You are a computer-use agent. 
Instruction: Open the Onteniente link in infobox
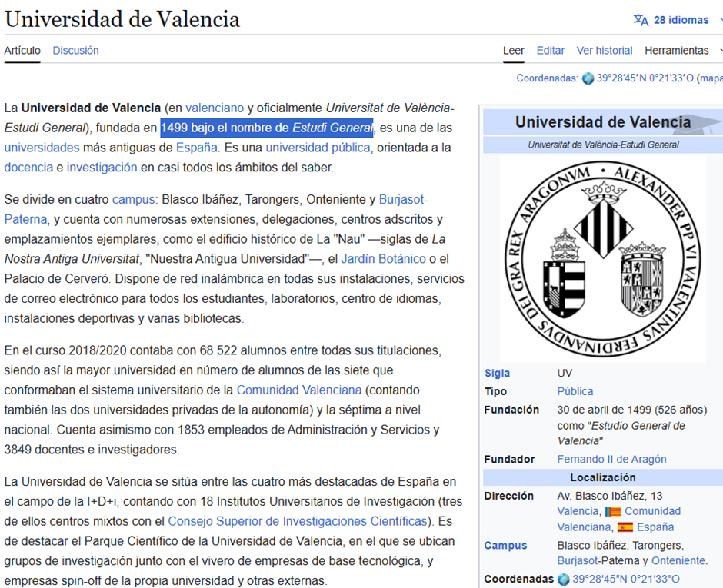(678, 561)
